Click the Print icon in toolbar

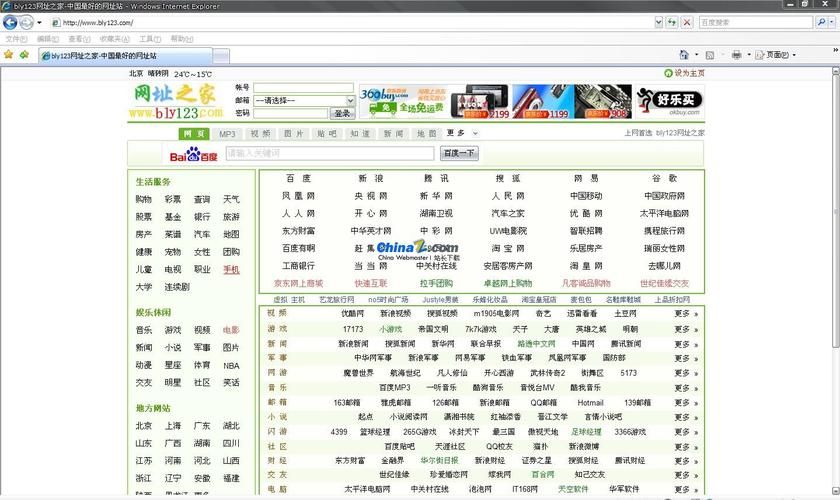click(737, 55)
